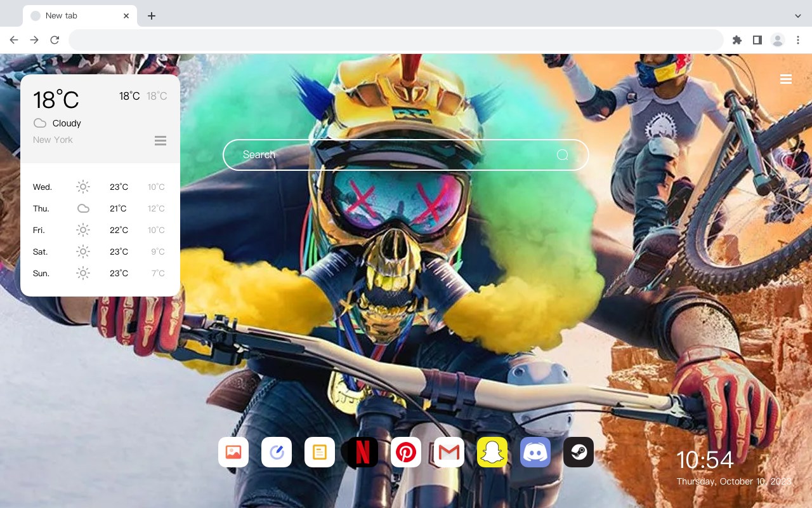
Task: Open the browser Extensions puzzle icon
Action: 737,40
